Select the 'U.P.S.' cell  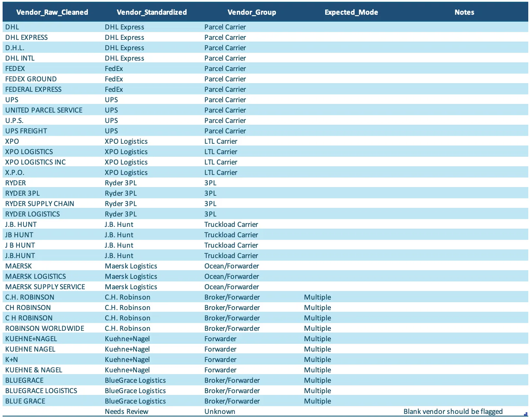point(52,120)
